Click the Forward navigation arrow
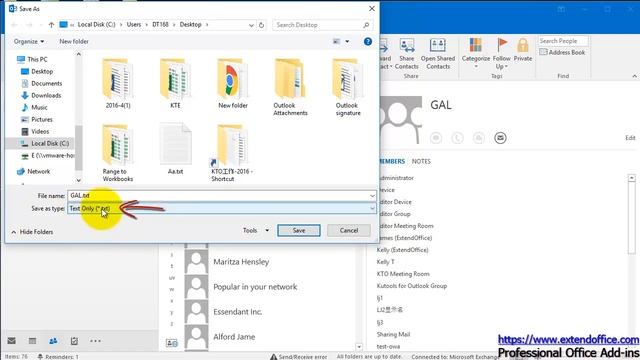 pyautogui.click(x=29, y=25)
